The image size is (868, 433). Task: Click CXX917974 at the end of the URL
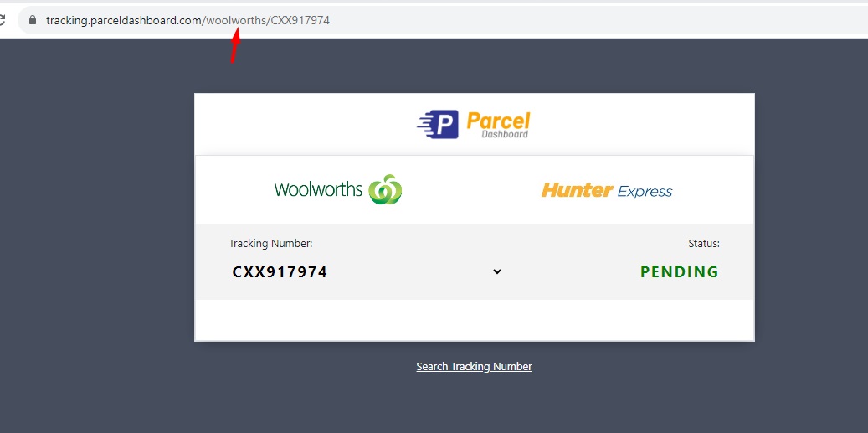[300, 20]
